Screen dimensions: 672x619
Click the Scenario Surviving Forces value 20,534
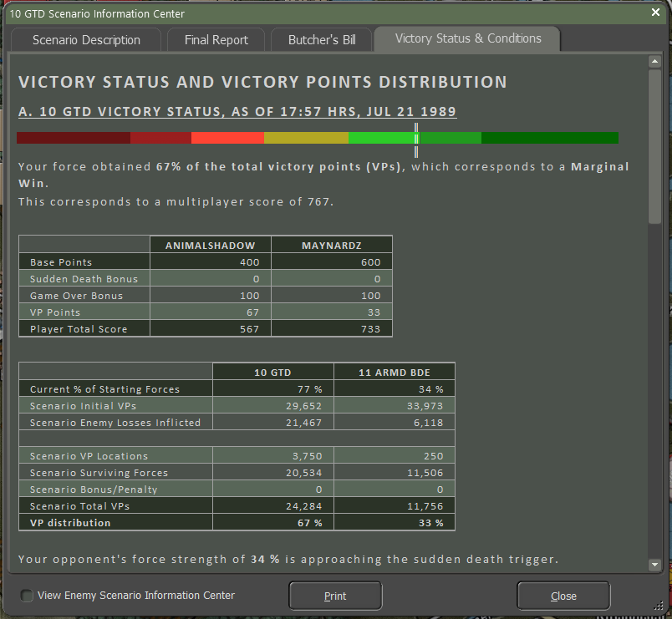[x=304, y=473]
